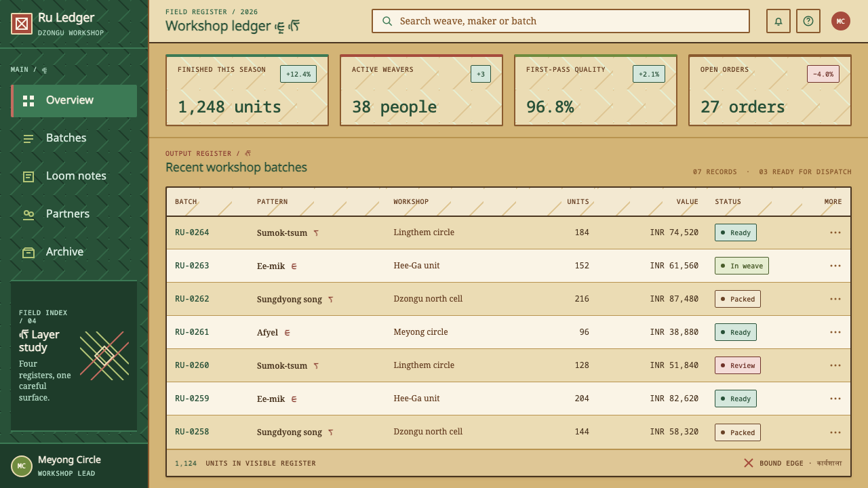
Task: Open the help question-mark icon
Action: click(x=808, y=21)
